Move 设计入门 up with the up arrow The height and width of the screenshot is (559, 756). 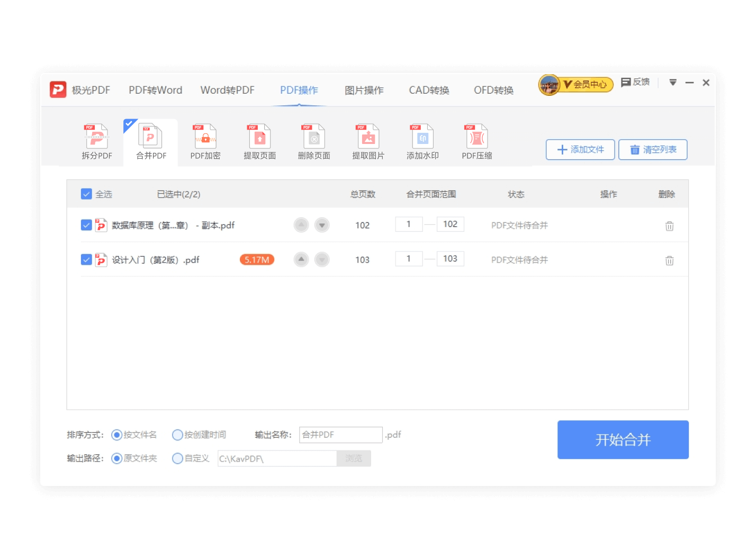301,259
